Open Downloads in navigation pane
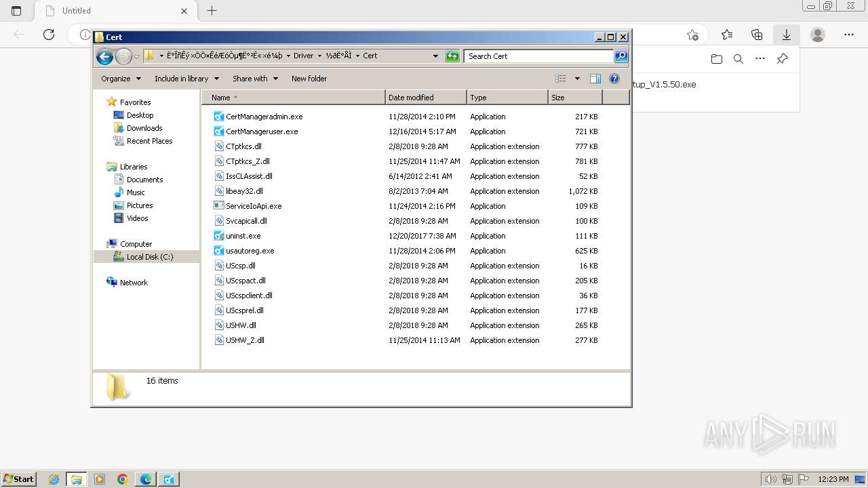This screenshot has width=868, height=488. [144, 128]
